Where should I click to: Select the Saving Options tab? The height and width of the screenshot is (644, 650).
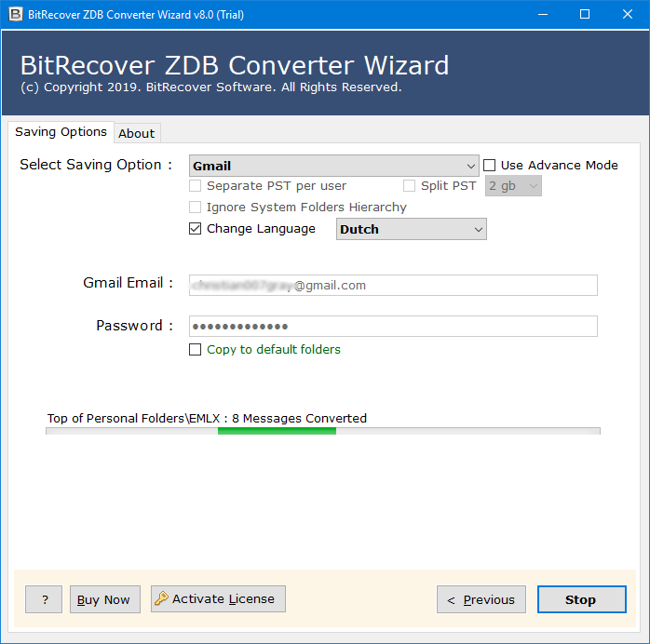[61, 132]
